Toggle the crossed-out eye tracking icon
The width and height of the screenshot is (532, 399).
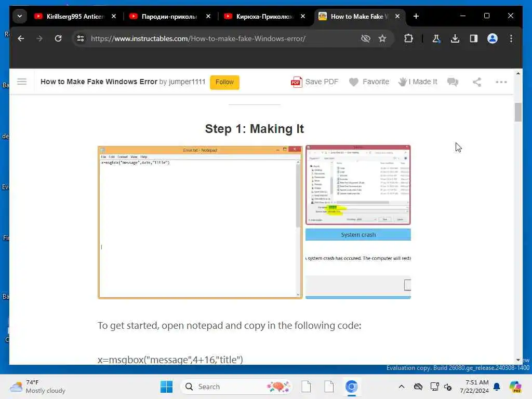tap(365, 38)
